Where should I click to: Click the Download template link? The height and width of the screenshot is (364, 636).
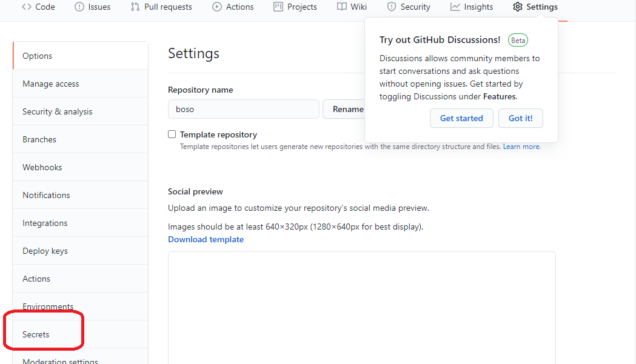[x=206, y=239]
